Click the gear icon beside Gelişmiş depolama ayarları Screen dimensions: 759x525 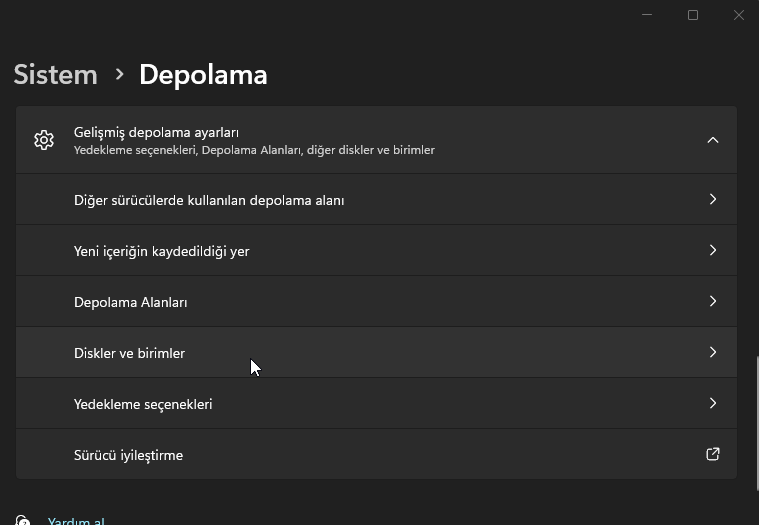(43, 140)
